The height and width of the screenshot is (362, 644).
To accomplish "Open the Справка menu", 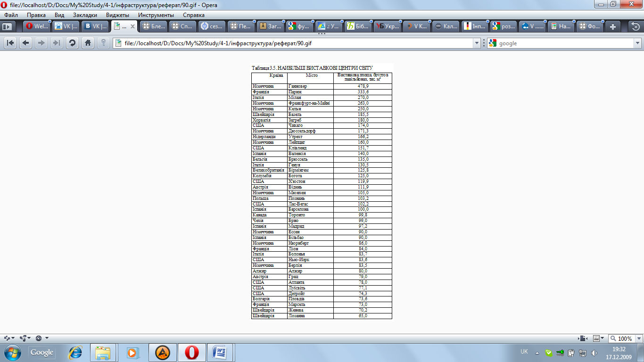I will click(194, 15).
